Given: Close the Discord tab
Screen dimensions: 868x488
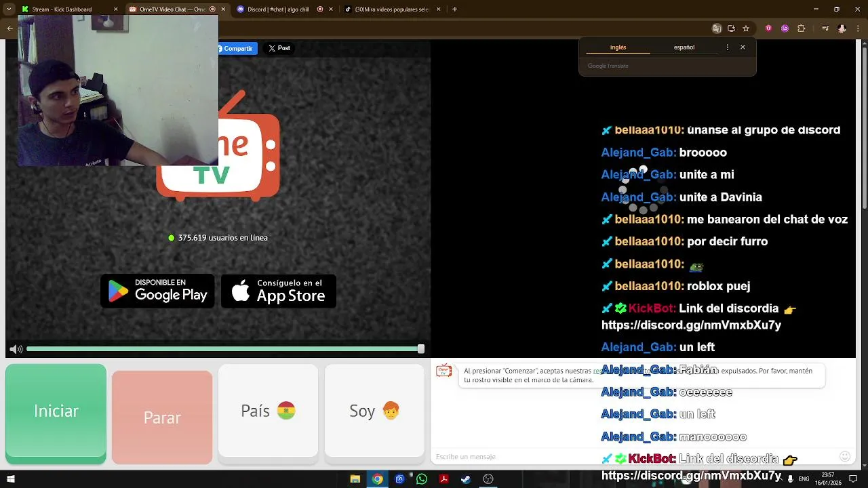Looking at the screenshot, I should 330,9.
